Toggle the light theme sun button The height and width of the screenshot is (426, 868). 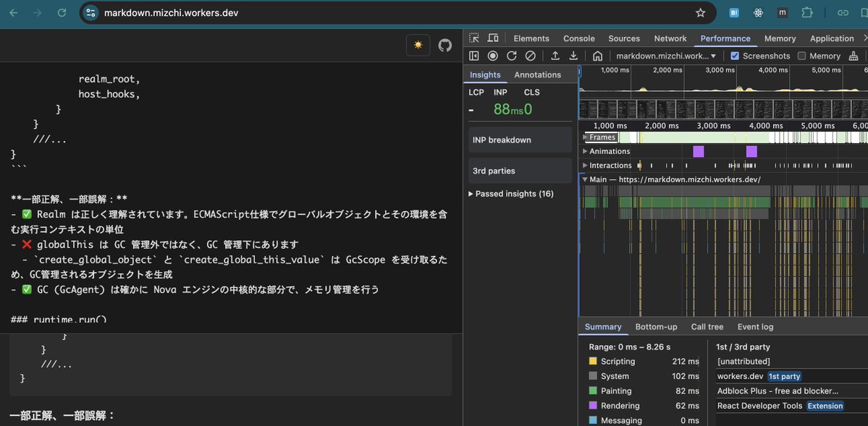click(x=418, y=46)
